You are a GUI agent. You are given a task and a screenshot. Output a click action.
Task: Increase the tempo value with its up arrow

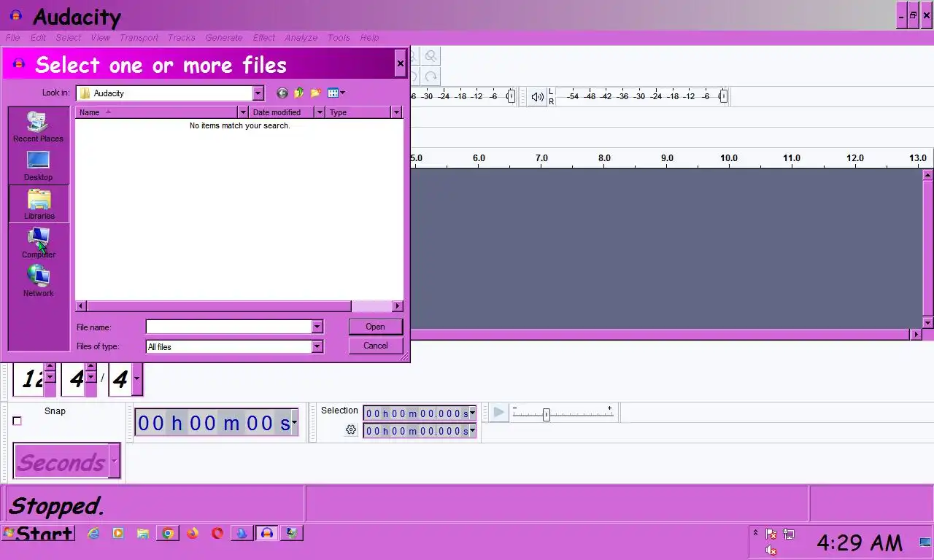coord(50,367)
